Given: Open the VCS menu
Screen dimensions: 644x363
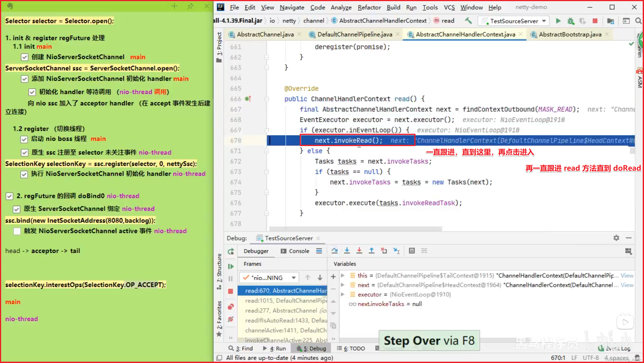Looking at the screenshot, I should coord(449,8).
